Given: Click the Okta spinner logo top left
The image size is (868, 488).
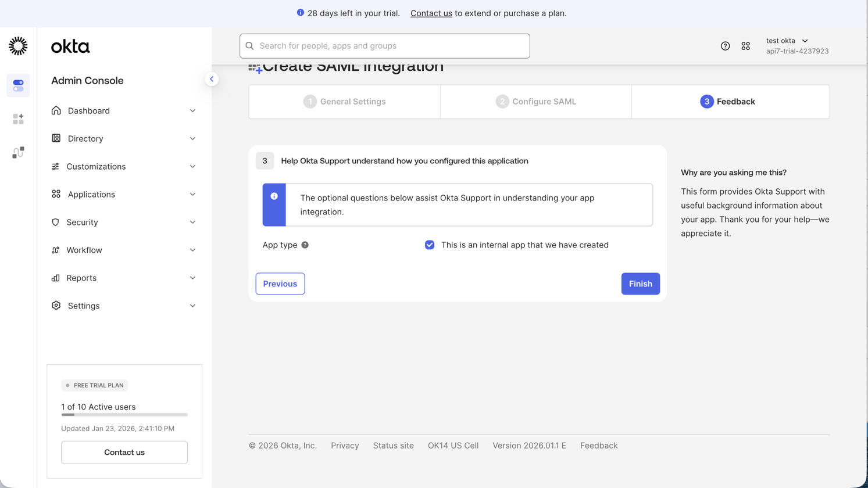Looking at the screenshot, I should tap(18, 46).
